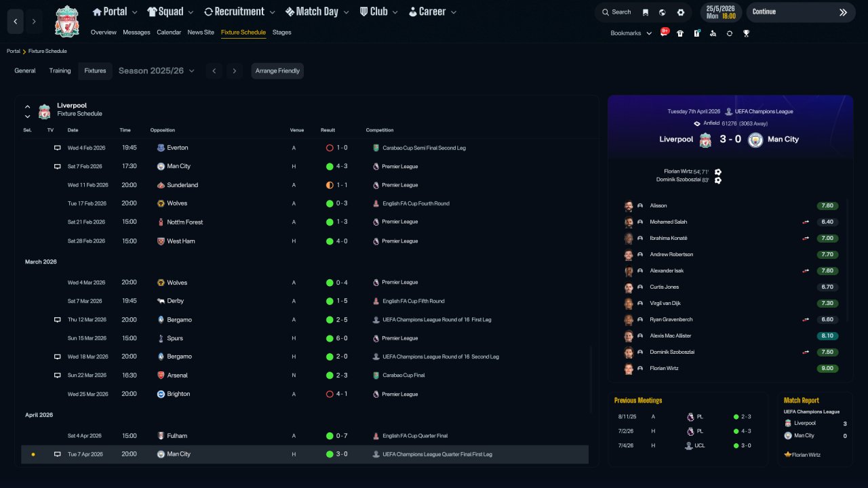Viewport: 868px width, 488px height.
Task: Sort fixtures by the Date column header
Action: [73, 130]
